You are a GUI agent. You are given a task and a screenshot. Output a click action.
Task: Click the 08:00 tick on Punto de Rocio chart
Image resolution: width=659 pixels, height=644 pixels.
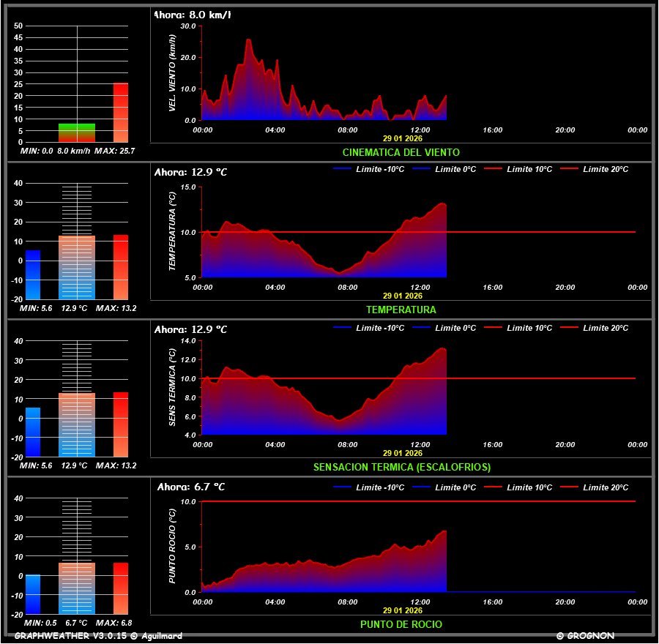tap(348, 602)
